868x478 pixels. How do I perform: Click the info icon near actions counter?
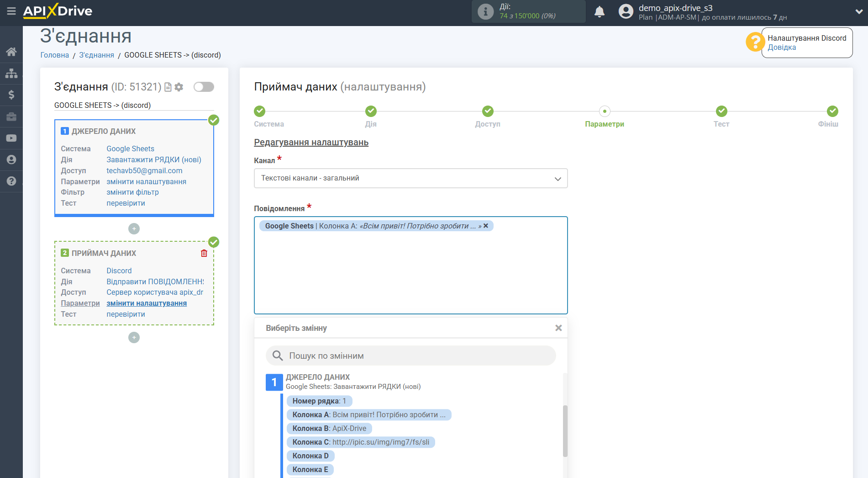pyautogui.click(x=485, y=11)
